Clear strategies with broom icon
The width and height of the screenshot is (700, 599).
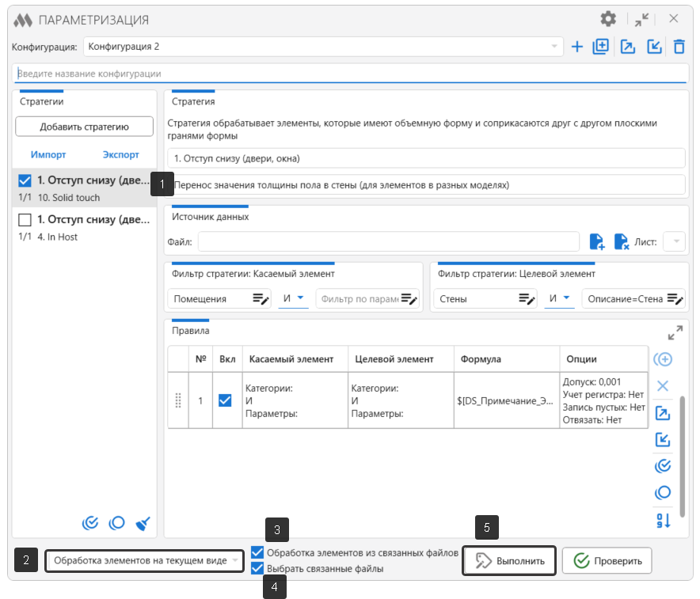click(x=143, y=523)
